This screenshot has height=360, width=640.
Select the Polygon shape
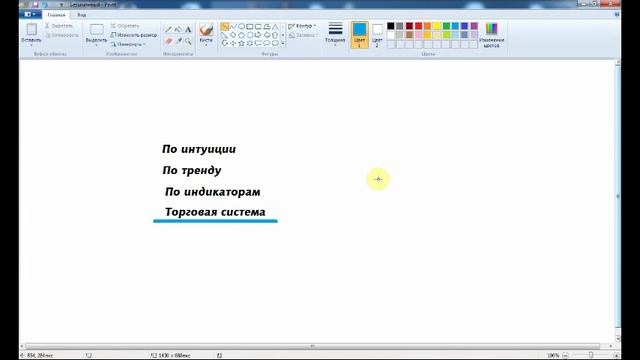[x=267, y=27]
